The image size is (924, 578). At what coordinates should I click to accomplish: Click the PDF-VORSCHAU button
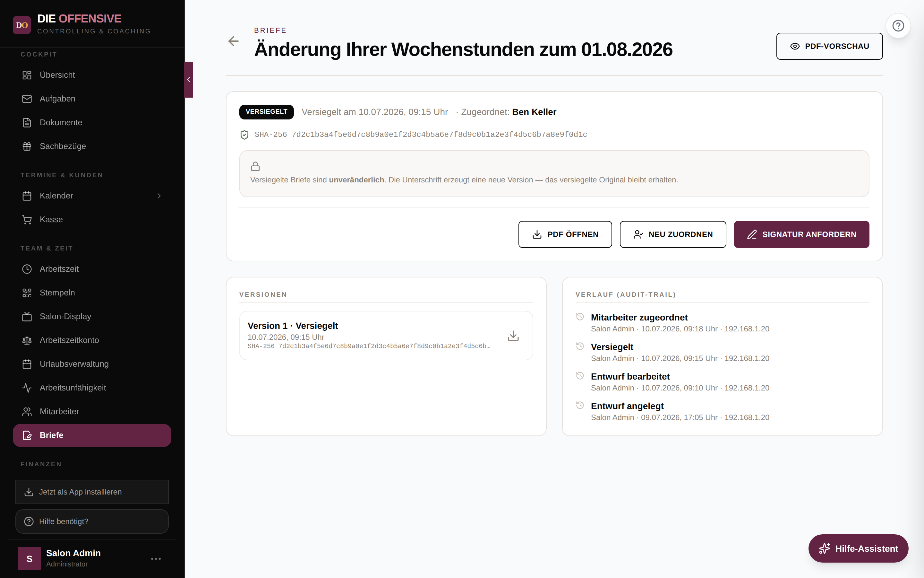(829, 46)
